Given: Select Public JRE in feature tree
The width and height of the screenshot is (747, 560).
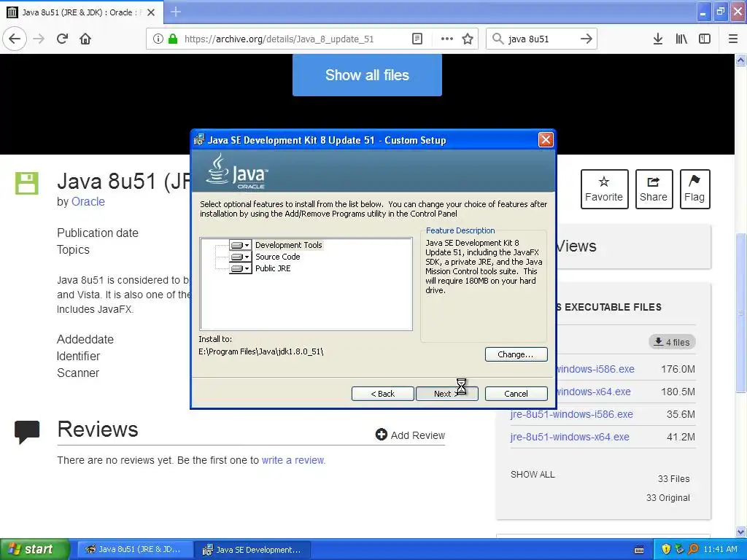Looking at the screenshot, I should coord(273,268).
